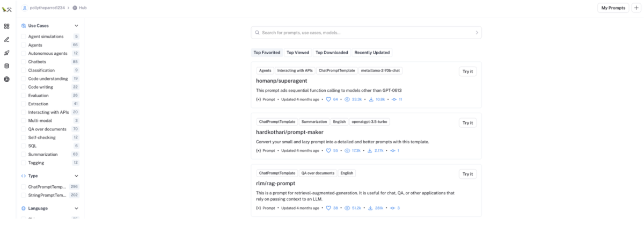The height and width of the screenshot is (225, 644).
Task: Click Try it on rlm/rag-prompt
Action: pos(467,174)
